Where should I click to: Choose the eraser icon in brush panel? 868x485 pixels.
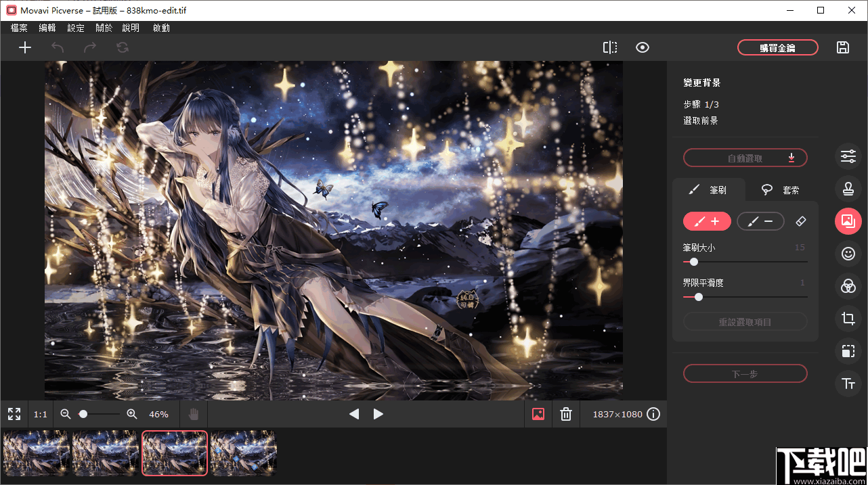click(800, 221)
